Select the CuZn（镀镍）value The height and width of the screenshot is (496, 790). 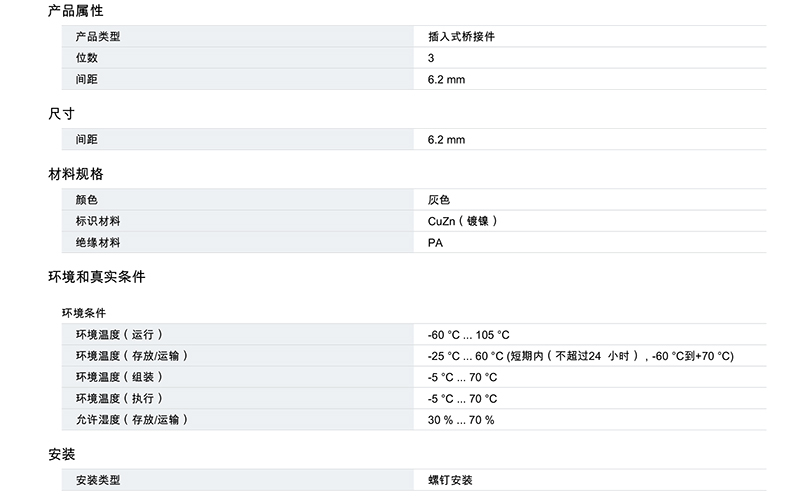tap(463, 221)
